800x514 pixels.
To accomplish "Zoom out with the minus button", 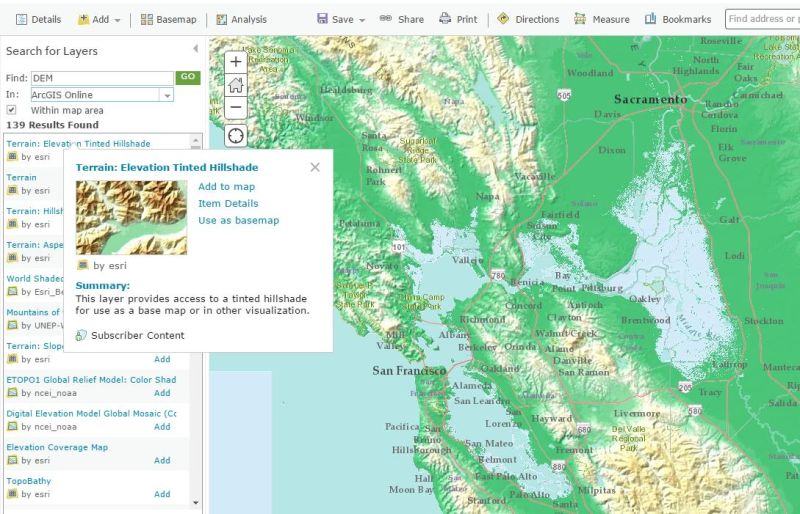I will pos(236,107).
